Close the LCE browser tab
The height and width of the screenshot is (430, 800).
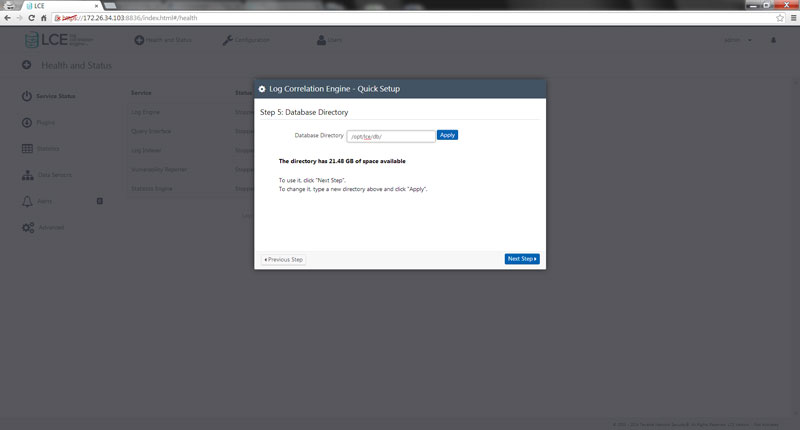tap(96, 6)
